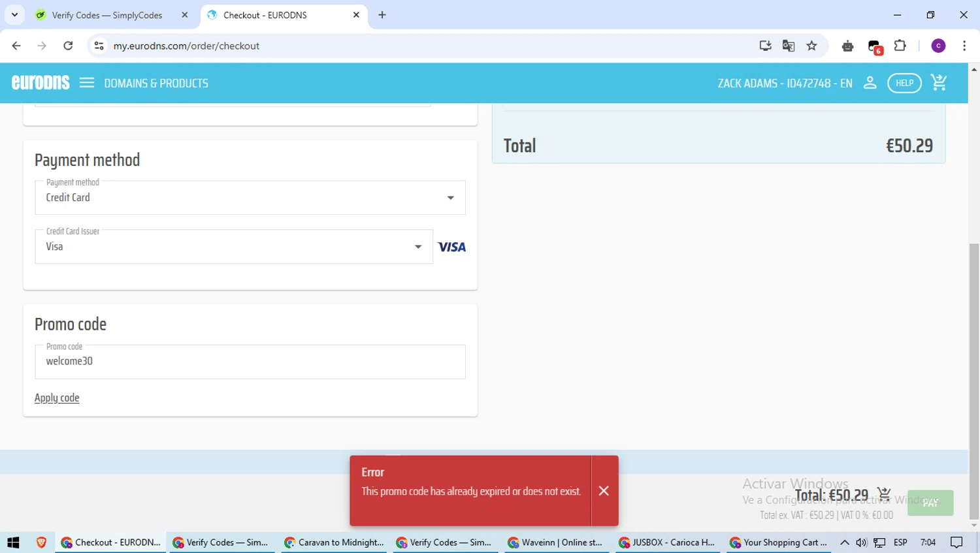Viewport: 980px width, 553px height.
Task: Open the user account profile icon
Action: (x=870, y=83)
